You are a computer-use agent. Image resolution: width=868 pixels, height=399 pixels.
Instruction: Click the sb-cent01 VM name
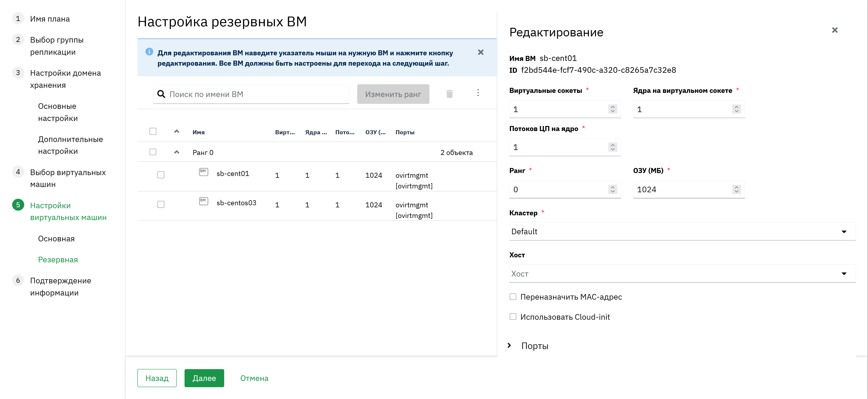click(232, 174)
